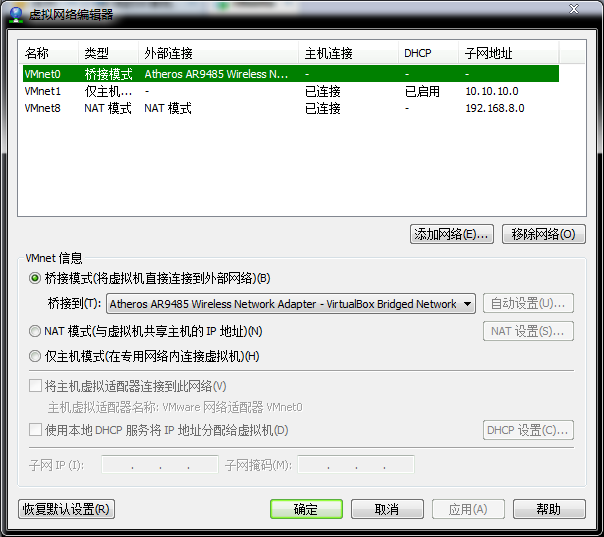Check 将主机虚拟适配器连接到此网络 checkbox

(35, 386)
